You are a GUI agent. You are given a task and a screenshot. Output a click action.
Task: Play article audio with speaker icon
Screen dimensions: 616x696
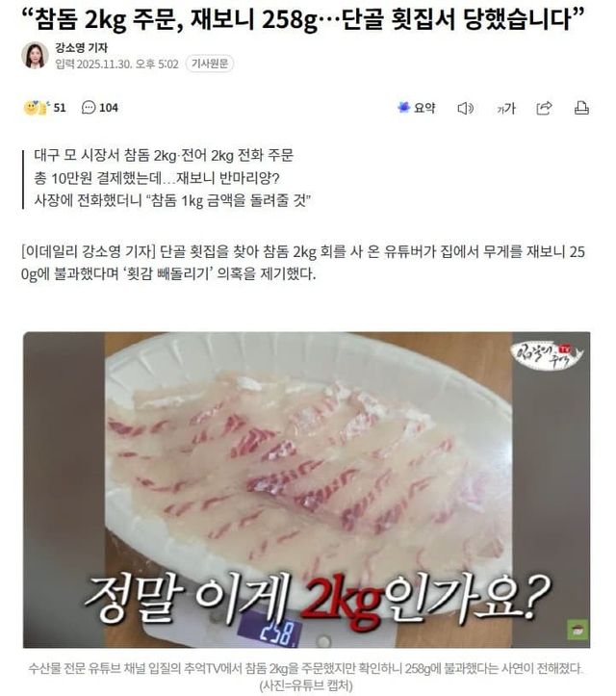tap(465, 108)
